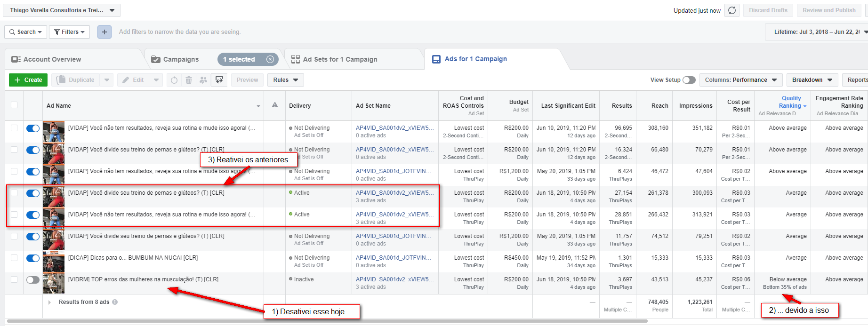Viewport: 868px width, 326px height.
Task: Click thumbnail of the BUMBUM NA NUCA ad
Action: coord(54,262)
